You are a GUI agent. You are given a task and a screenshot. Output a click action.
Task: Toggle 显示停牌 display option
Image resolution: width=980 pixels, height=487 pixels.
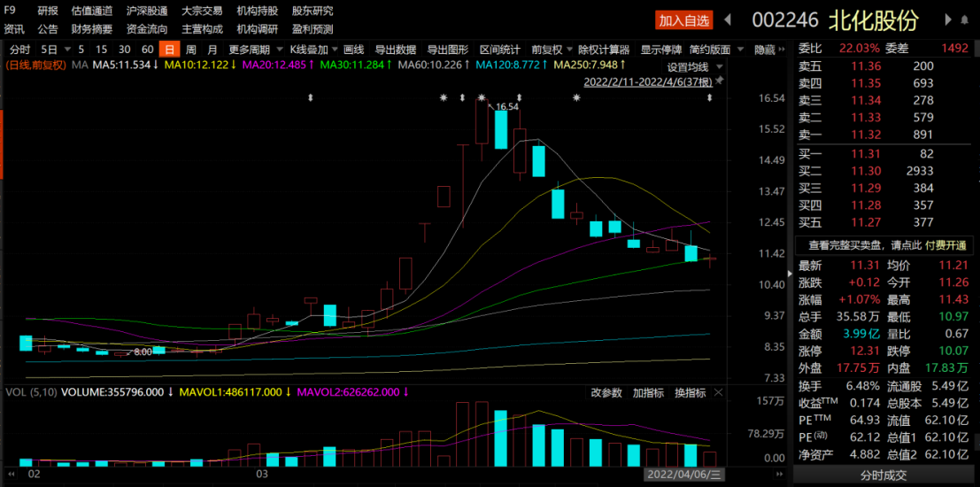(x=661, y=50)
